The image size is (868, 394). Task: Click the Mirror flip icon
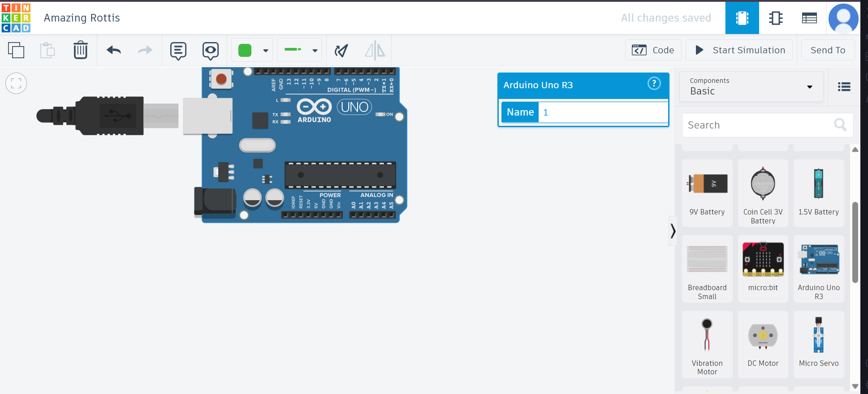375,50
